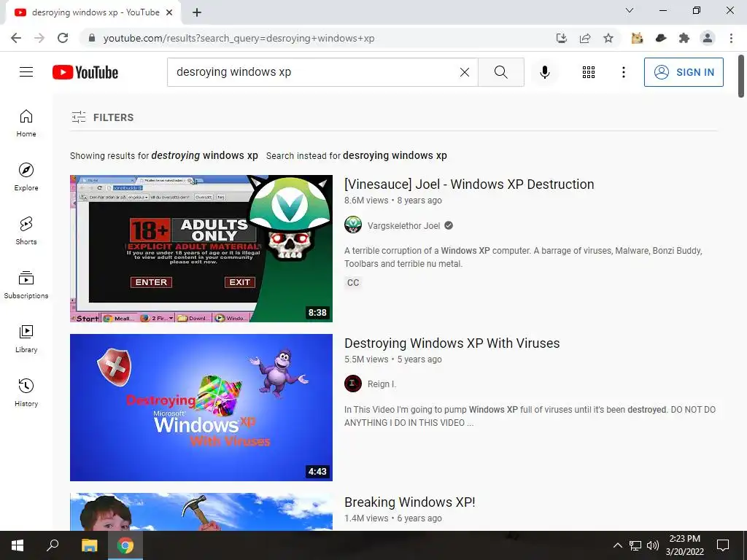This screenshot has height=560, width=747.
Task: Open the dark hat extension icon
Action: click(661, 38)
